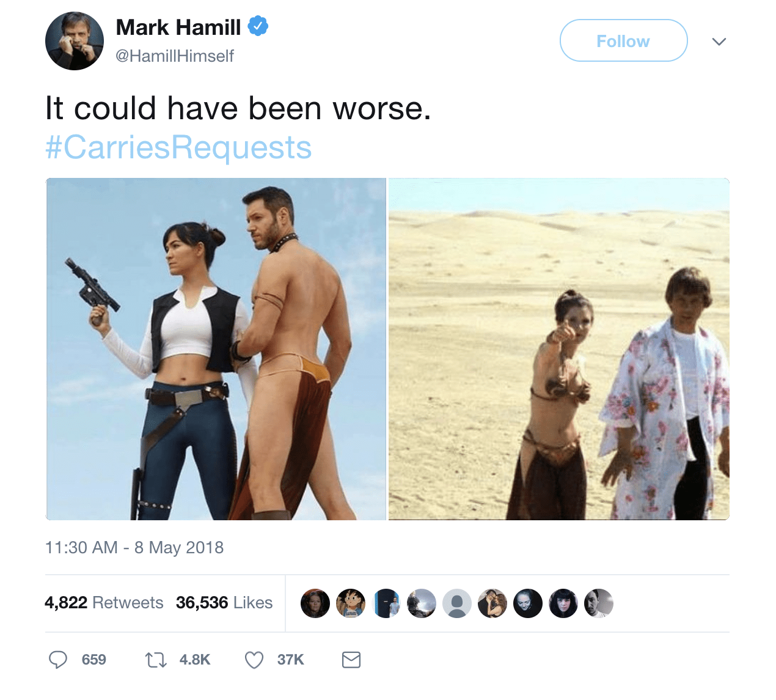The height and width of the screenshot is (700, 776).
Task: Follow Mark Hamill
Action: click(x=624, y=40)
